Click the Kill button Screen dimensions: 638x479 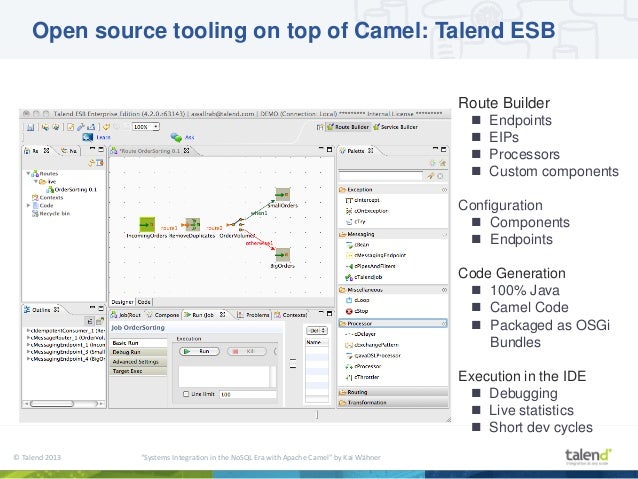click(247, 351)
